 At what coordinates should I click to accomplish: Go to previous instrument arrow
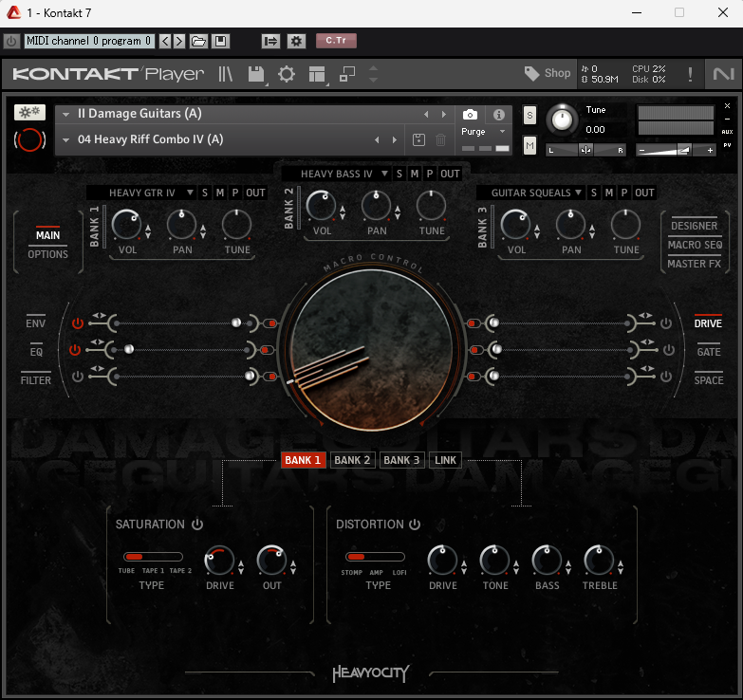(x=426, y=114)
